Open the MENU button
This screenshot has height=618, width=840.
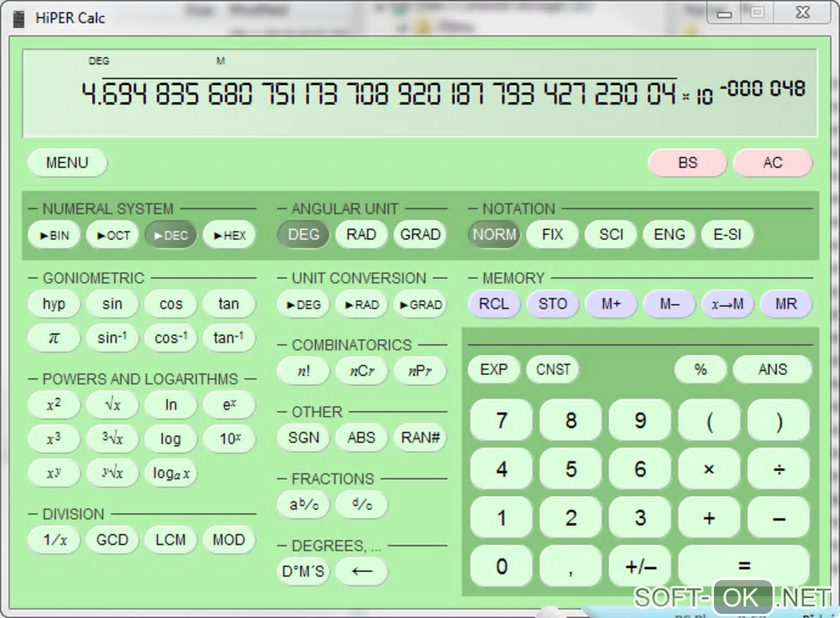[67, 162]
